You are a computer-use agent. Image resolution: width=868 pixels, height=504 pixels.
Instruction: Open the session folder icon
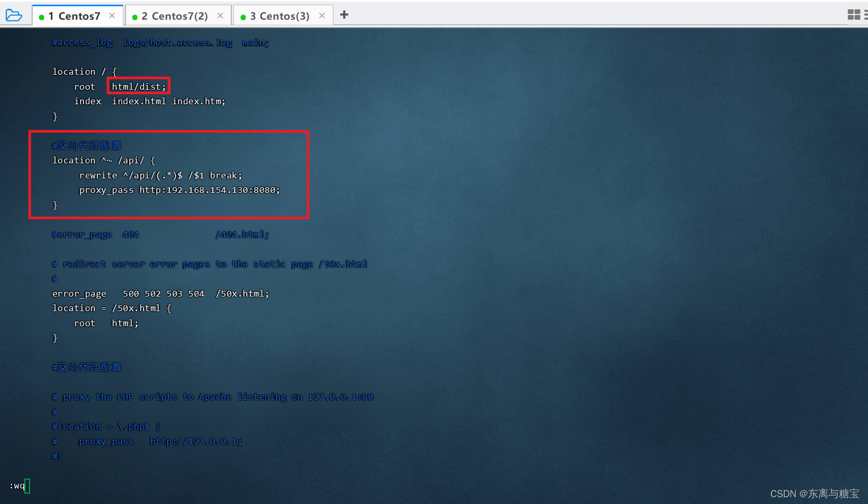tap(14, 16)
